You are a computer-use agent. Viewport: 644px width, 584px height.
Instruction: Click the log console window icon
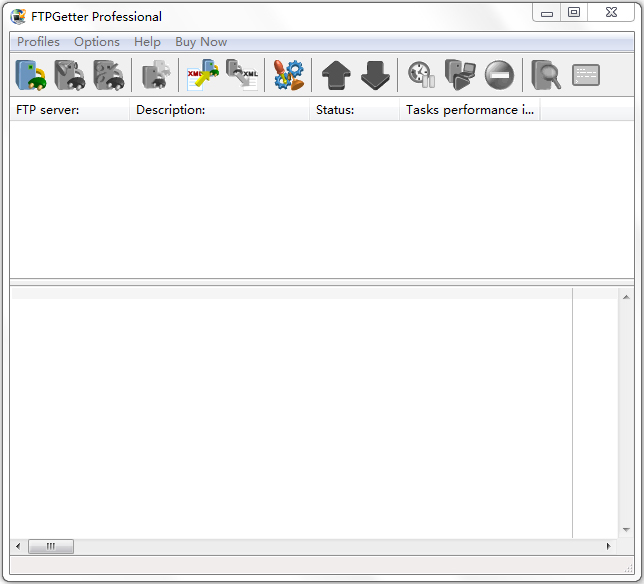coord(586,75)
